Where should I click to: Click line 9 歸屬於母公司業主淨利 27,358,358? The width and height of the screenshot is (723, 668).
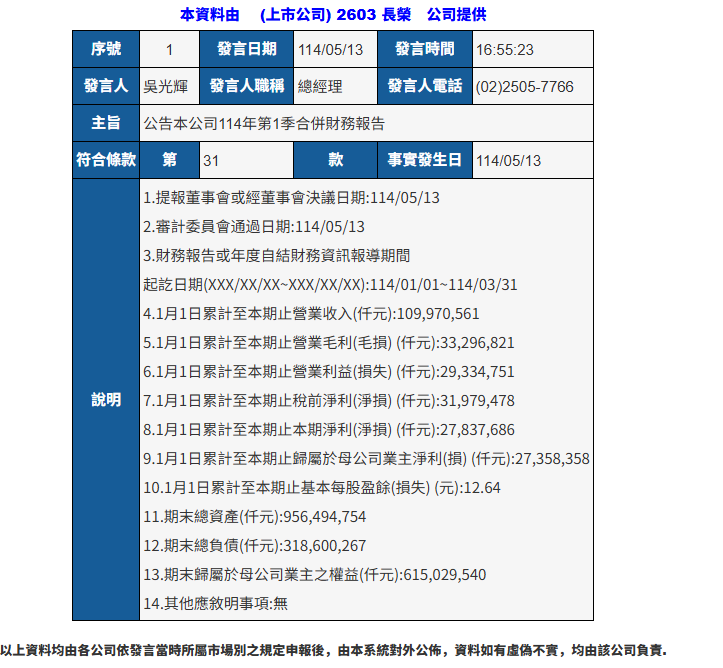366,459
